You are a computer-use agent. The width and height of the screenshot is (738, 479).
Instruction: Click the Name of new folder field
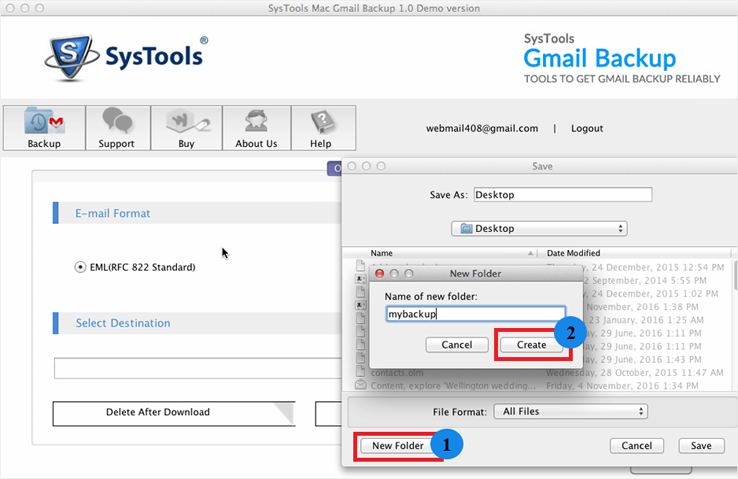point(476,314)
